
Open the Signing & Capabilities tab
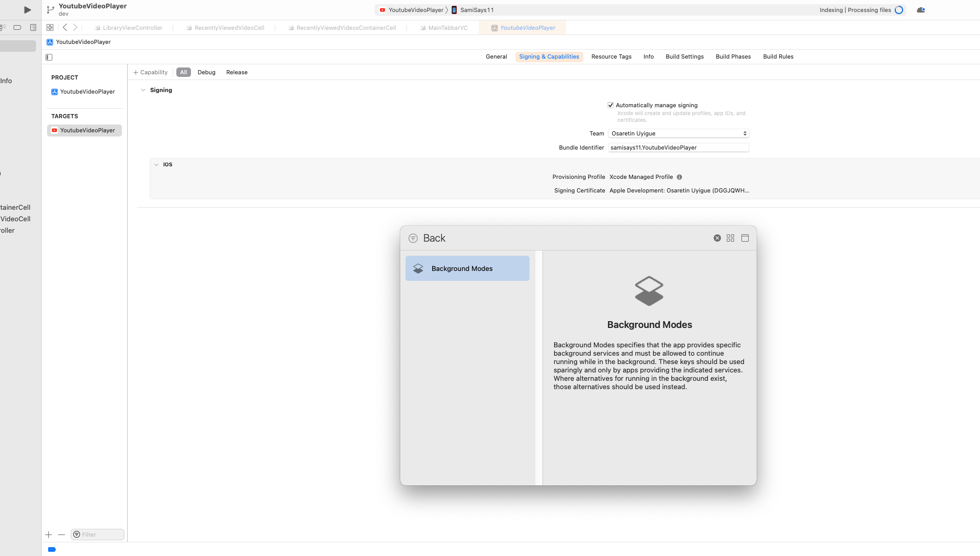point(549,56)
